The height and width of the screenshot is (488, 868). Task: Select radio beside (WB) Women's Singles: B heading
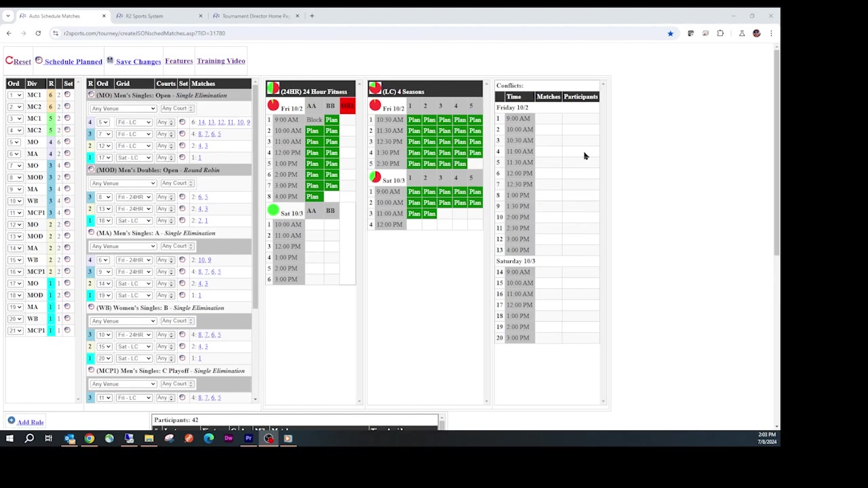coord(92,307)
